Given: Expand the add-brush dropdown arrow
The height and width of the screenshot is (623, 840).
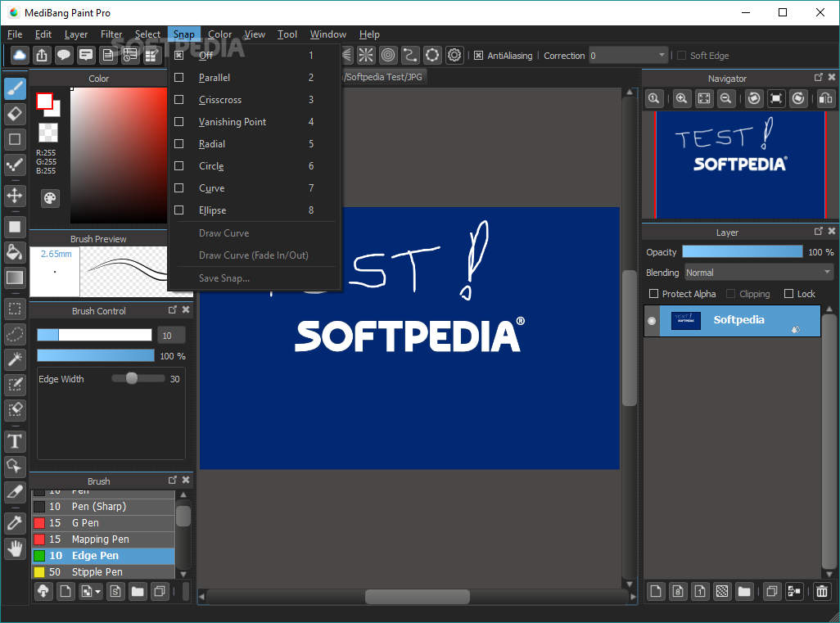Looking at the screenshot, I should coord(97,592).
